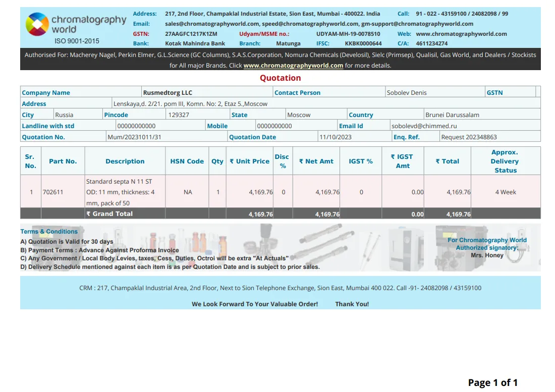Click the HSN Code column header

tap(187, 161)
